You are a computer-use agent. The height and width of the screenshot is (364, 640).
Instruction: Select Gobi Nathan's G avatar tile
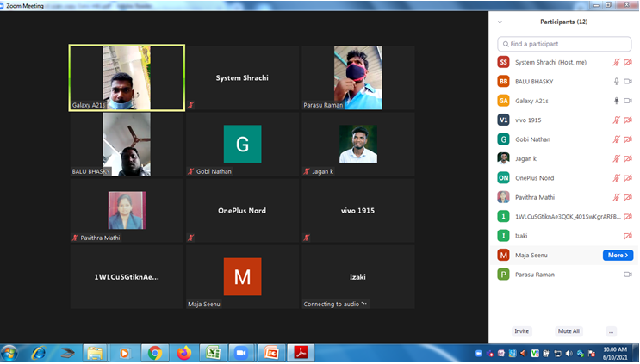tap(242, 145)
